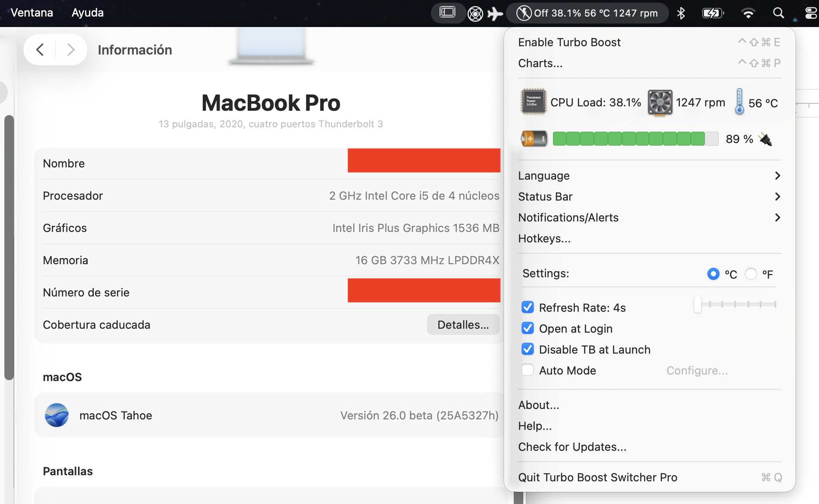Enable the Auto Mode checkbox
This screenshot has height=504, width=819.
tap(528, 370)
